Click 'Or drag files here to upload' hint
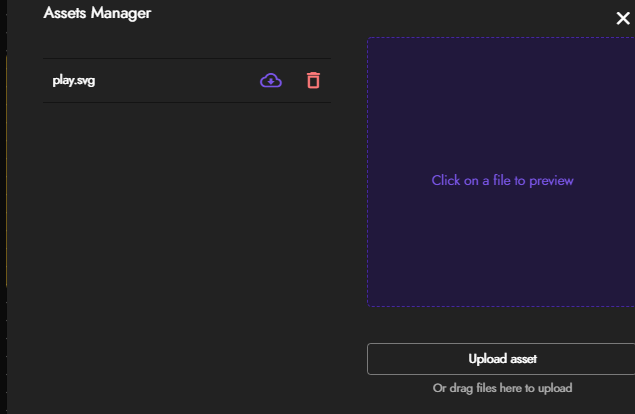This screenshot has width=635, height=414. pos(502,388)
